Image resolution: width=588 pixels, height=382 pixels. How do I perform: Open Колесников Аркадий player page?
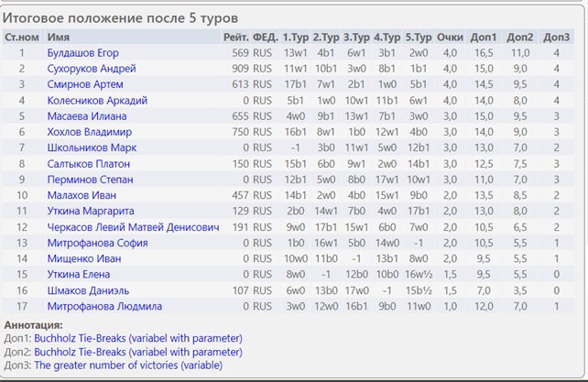[97, 101]
